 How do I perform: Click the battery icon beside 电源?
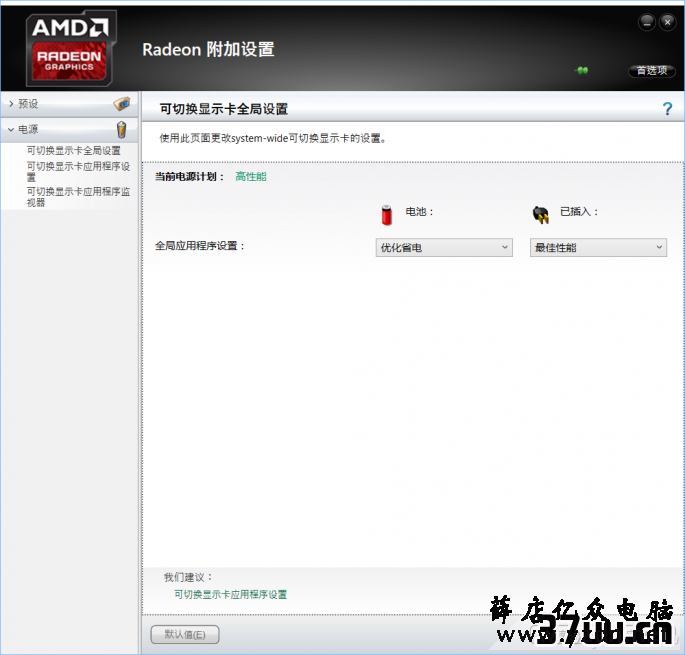[x=121, y=130]
